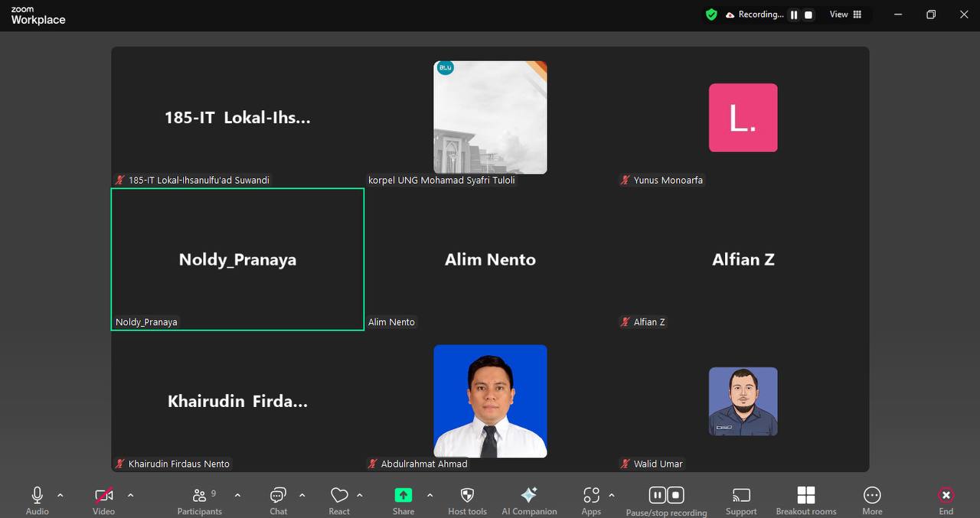Launch AI Companion sparkle icon
The width and height of the screenshot is (980, 518).
529,495
